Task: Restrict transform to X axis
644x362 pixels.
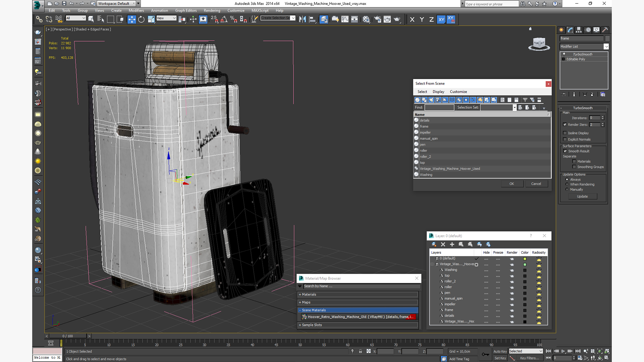Action: [412, 19]
